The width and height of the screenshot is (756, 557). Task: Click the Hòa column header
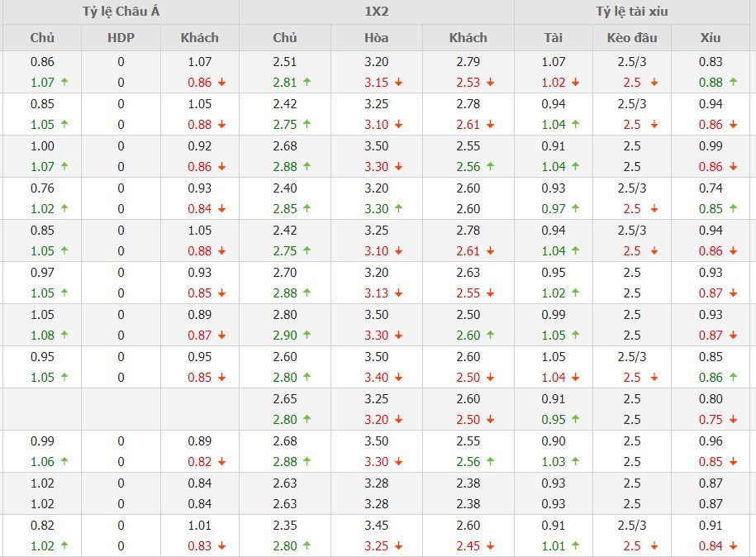(376, 37)
